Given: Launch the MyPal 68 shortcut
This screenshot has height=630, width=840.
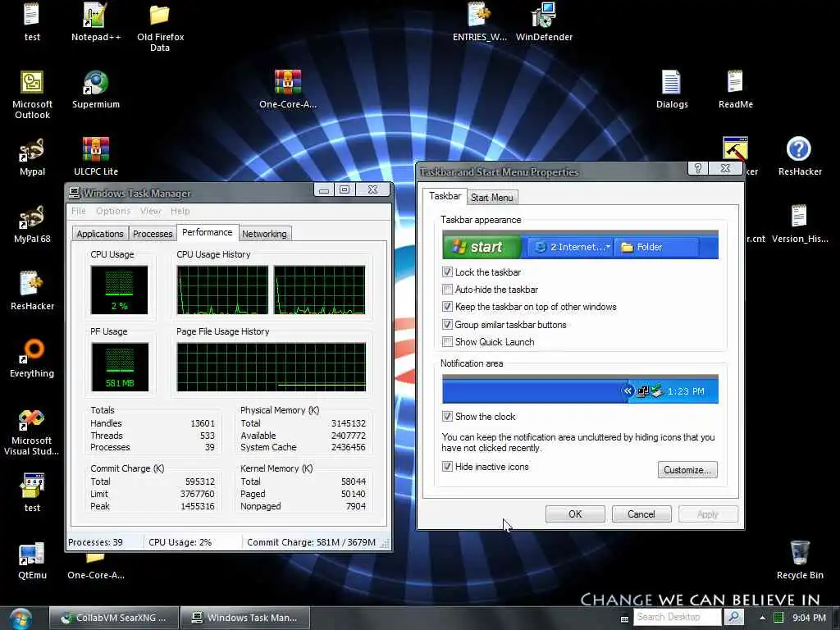Looking at the screenshot, I should (x=32, y=224).
